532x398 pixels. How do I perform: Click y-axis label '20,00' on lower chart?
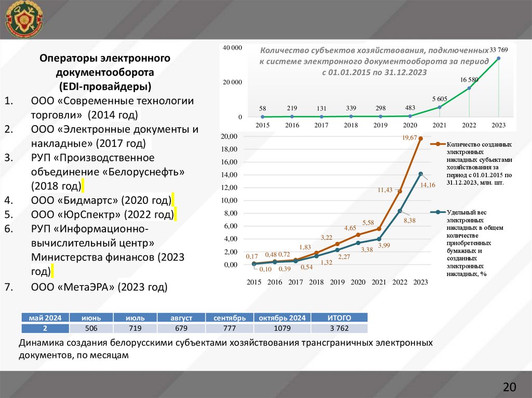click(x=229, y=136)
